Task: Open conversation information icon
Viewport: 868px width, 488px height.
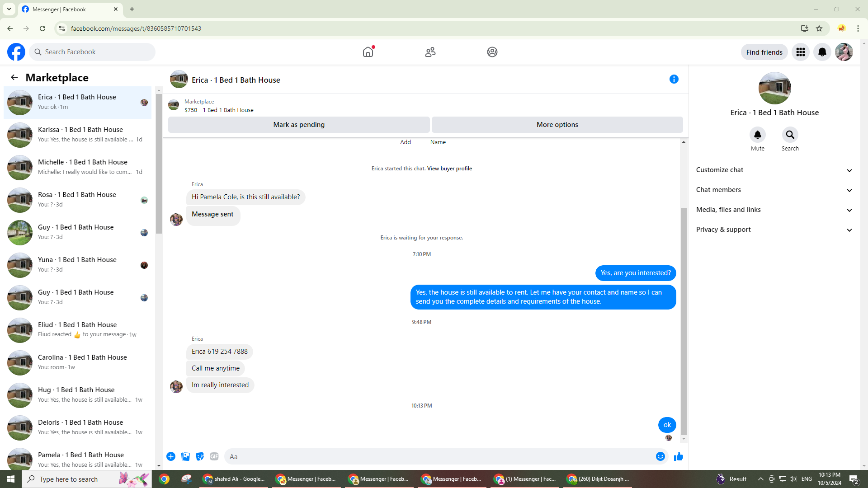Action: [x=674, y=80]
